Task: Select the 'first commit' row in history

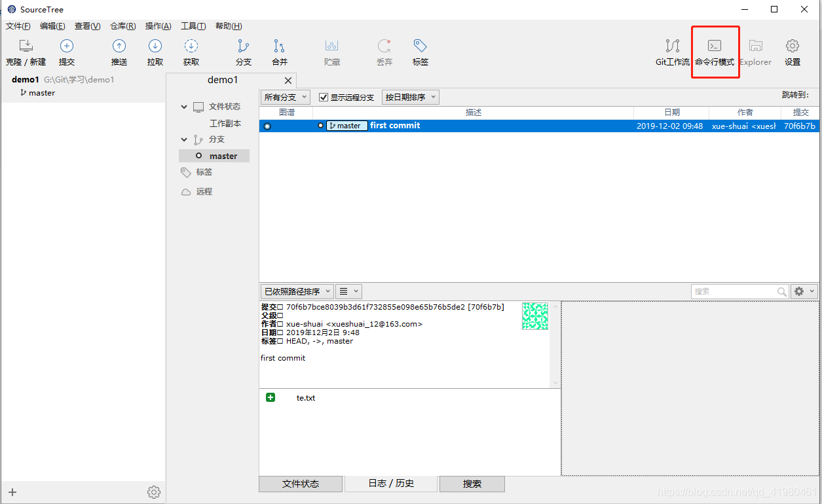Action: click(539, 126)
